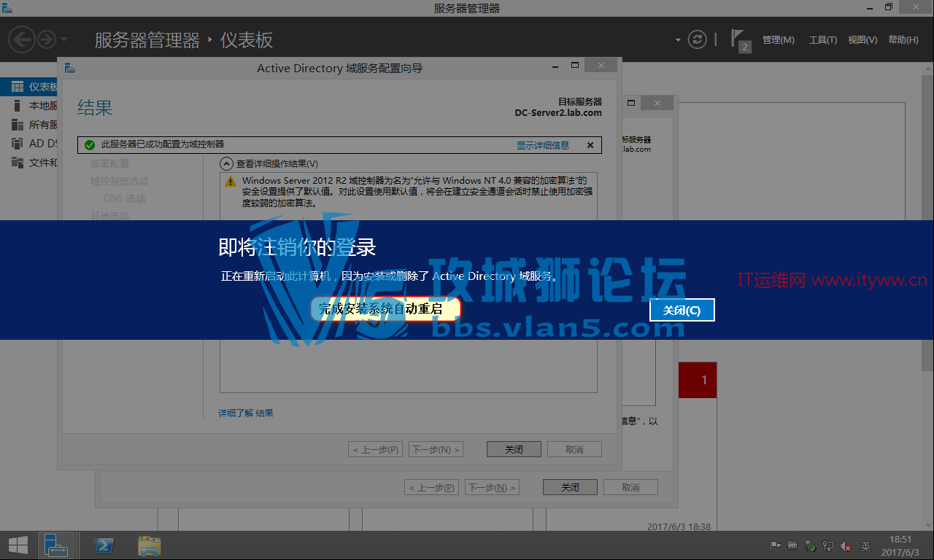
Task: Open the 帮助(H) menu
Action: coord(903,40)
